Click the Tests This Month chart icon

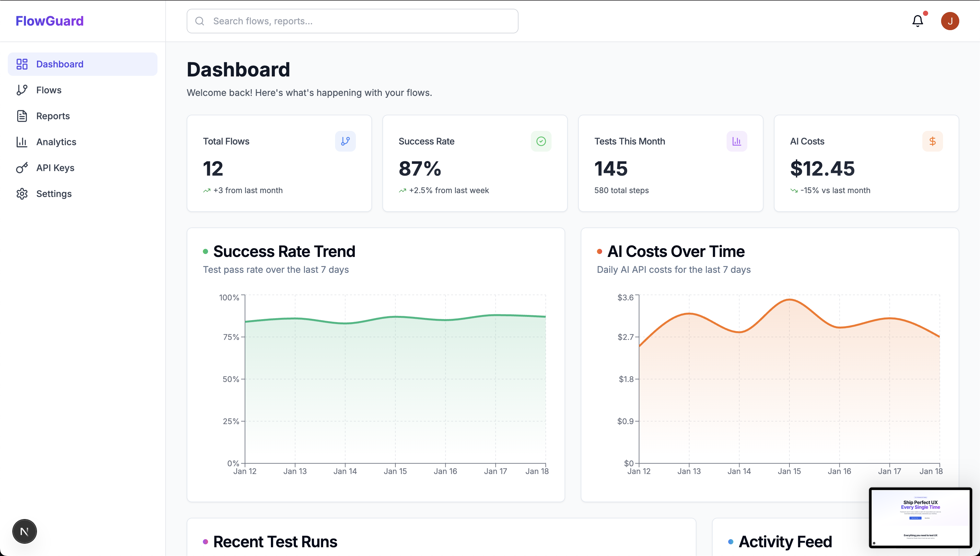[x=736, y=141]
